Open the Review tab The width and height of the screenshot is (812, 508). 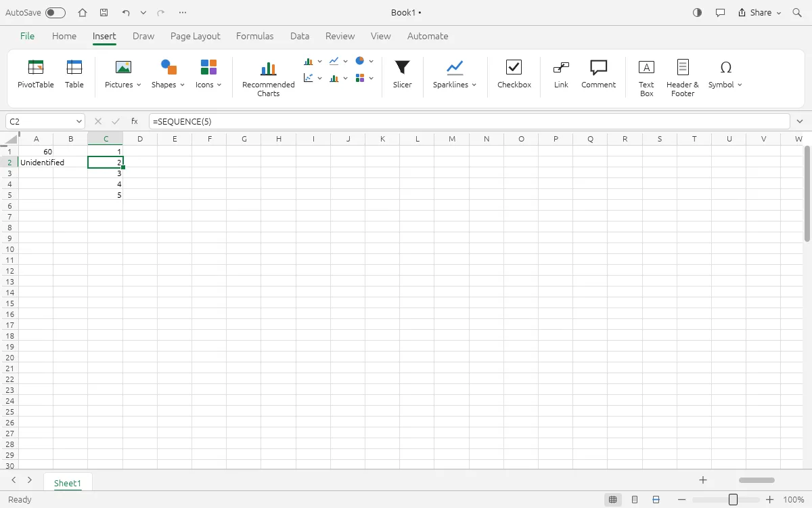click(x=340, y=36)
